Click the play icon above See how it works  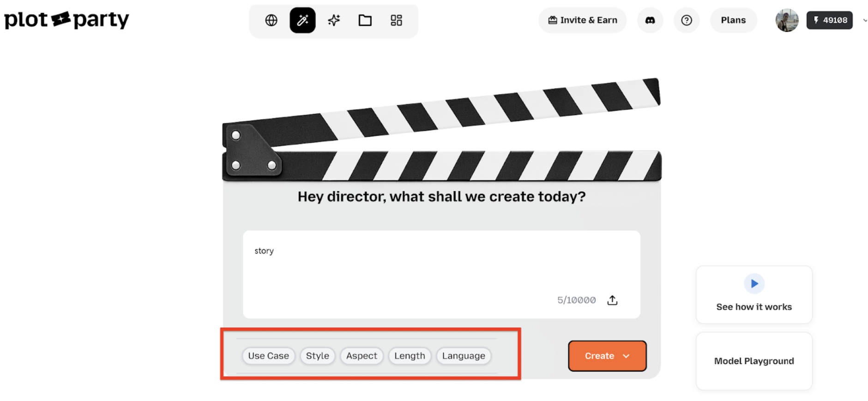point(754,284)
